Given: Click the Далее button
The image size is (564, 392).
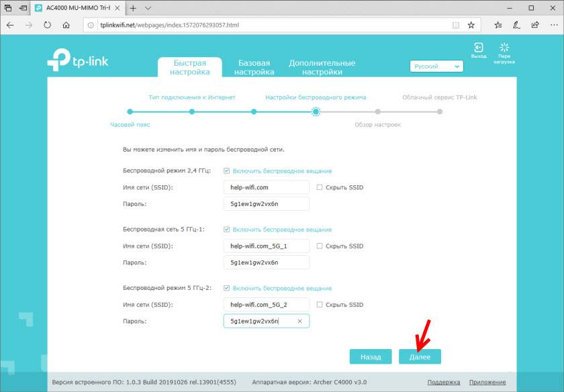Looking at the screenshot, I should [x=420, y=356].
